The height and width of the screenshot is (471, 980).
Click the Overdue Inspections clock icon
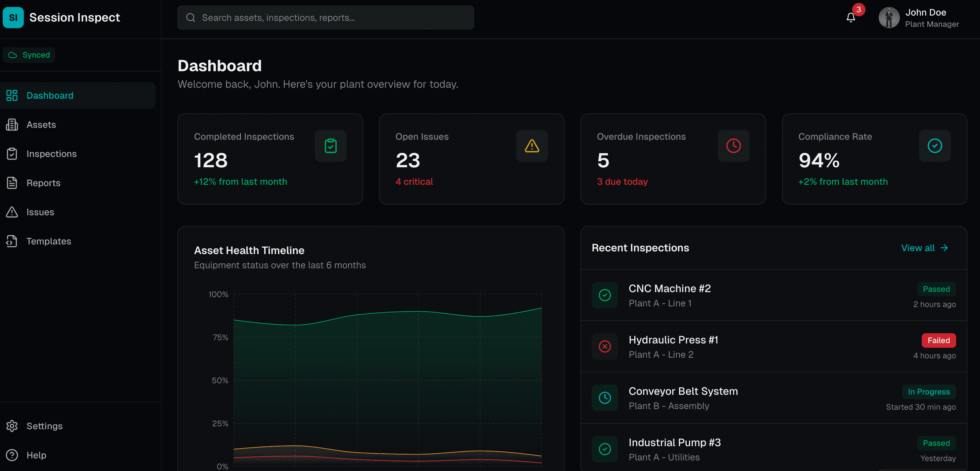[733, 146]
